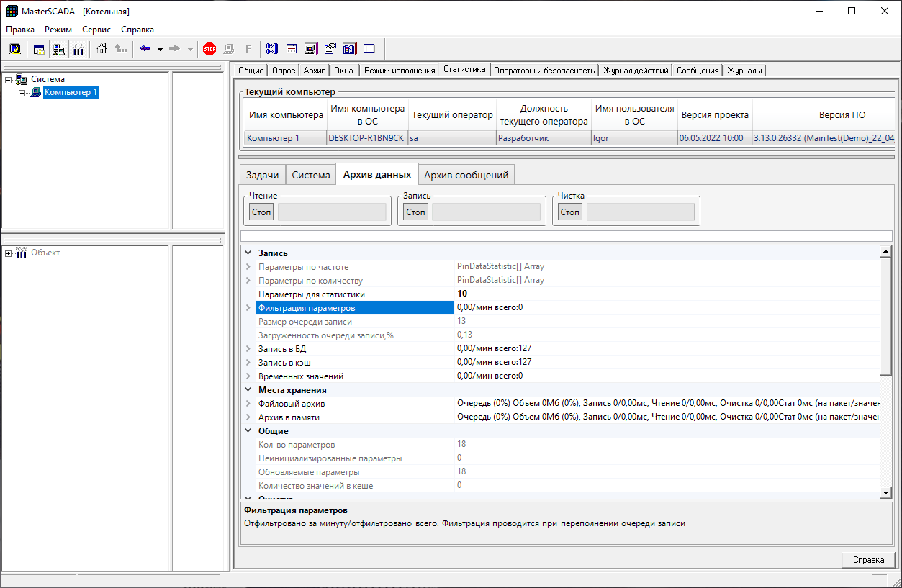
Task: Click the empty blue-framed window icon
Action: pyautogui.click(x=369, y=49)
